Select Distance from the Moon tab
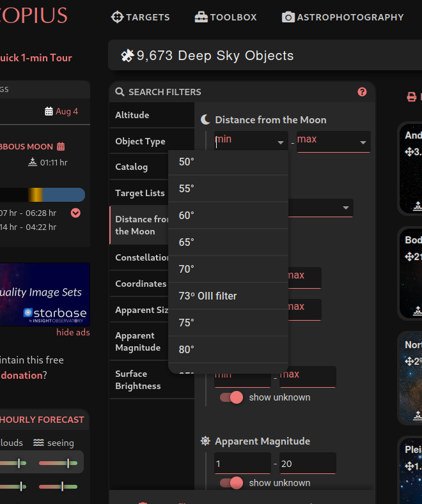 click(139, 225)
